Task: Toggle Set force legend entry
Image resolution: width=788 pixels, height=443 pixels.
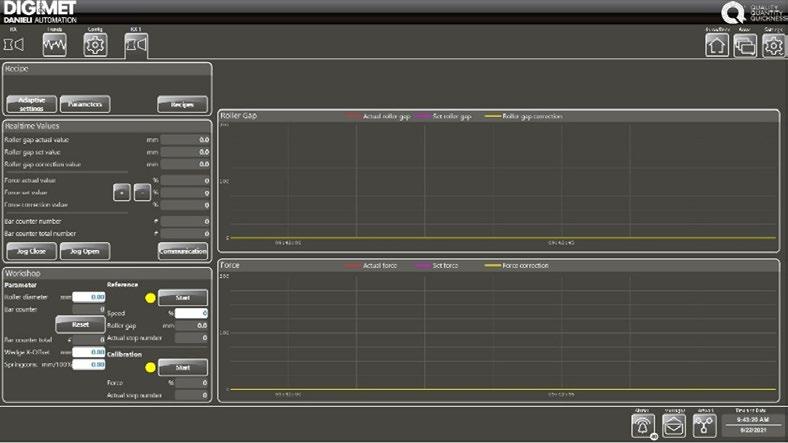Action: click(436, 265)
